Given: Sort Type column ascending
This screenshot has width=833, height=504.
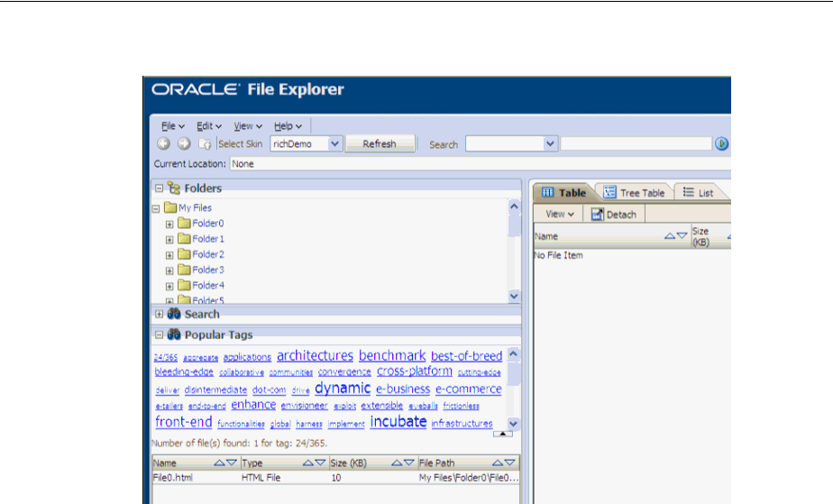Looking at the screenshot, I should [x=307, y=463].
